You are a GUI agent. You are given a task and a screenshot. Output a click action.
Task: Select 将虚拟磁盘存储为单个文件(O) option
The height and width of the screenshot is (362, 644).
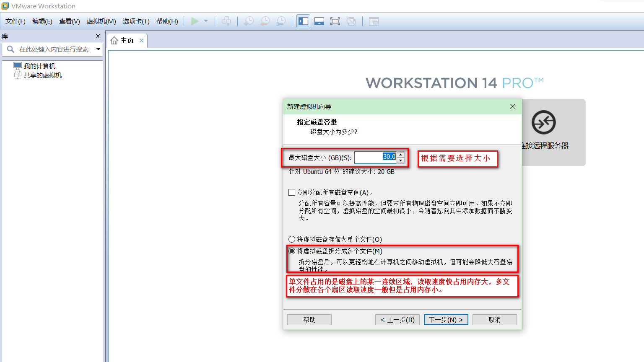pyautogui.click(x=292, y=239)
